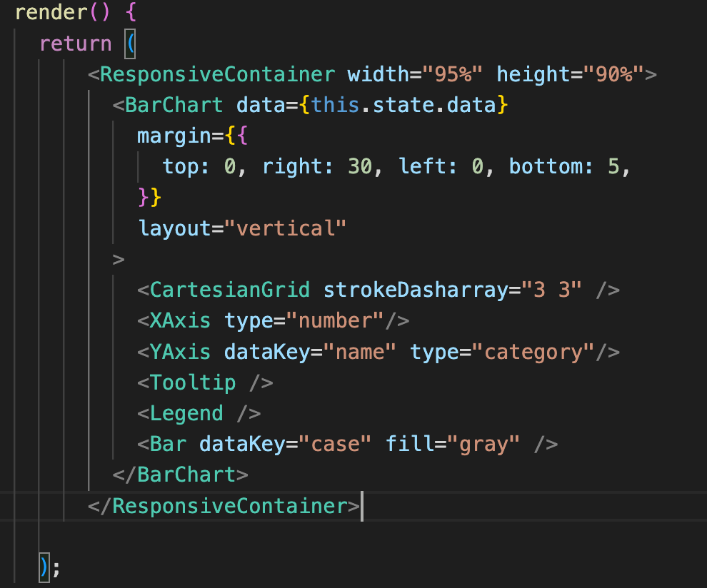The height and width of the screenshot is (588, 707).
Task: Click strokeDasharray "3 3" value
Action: pos(552,290)
